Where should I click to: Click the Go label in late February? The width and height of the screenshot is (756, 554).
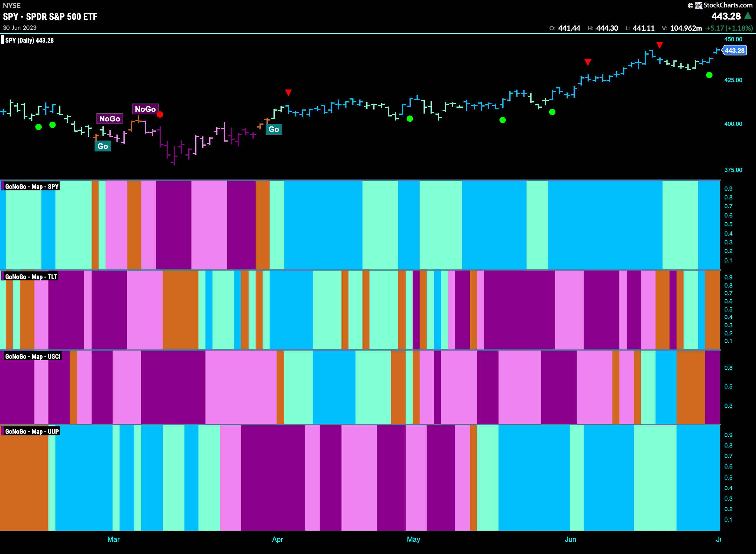pyautogui.click(x=103, y=146)
